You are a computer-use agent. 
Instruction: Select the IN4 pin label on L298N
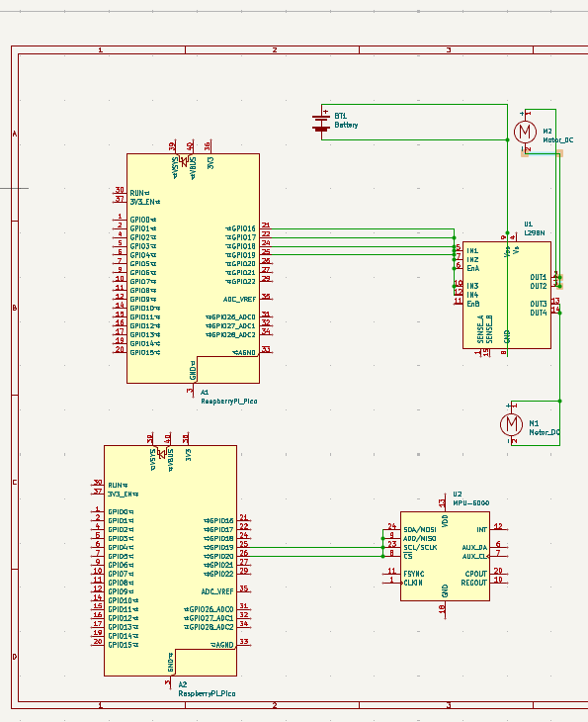[x=472, y=295]
